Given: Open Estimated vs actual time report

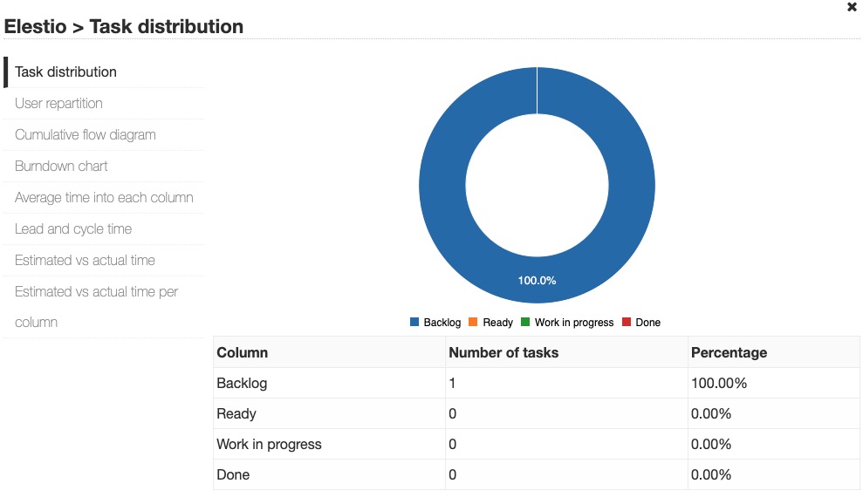Looking at the screenshot, I should (x=84, y=260).
